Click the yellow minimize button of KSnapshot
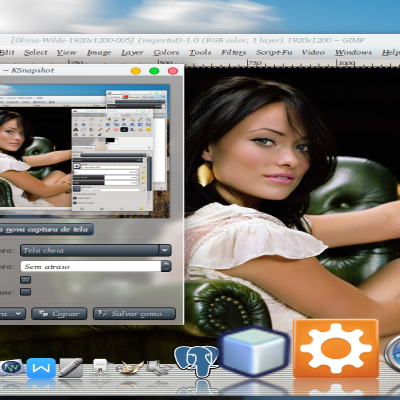Screen dimensions: 400x400 pos(136,71)
